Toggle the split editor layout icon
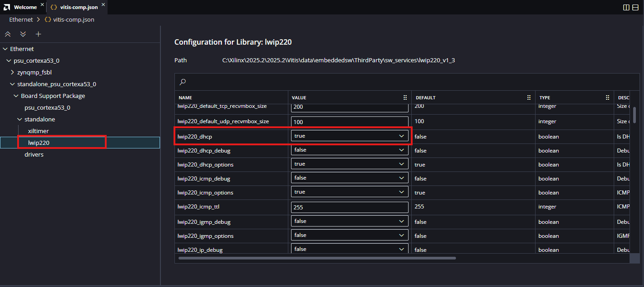The width and height of the screenshot is (644, 287). click(x=626, y=7)
